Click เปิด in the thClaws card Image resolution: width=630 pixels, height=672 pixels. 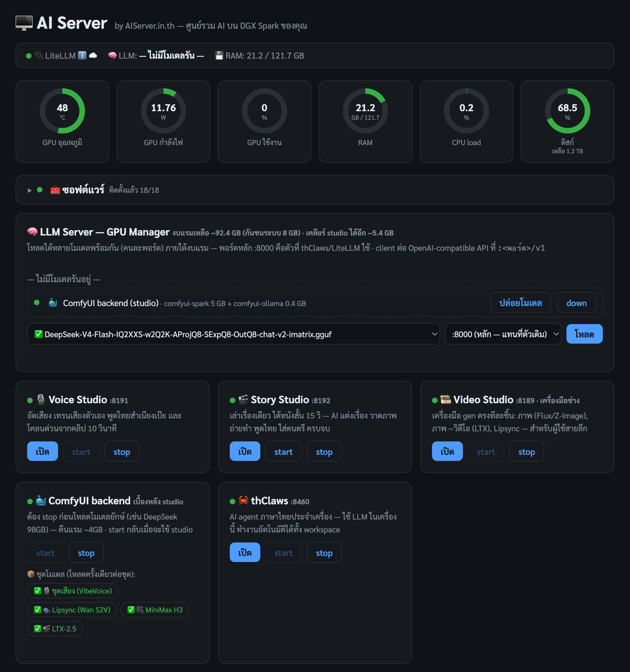pos(245,552)
